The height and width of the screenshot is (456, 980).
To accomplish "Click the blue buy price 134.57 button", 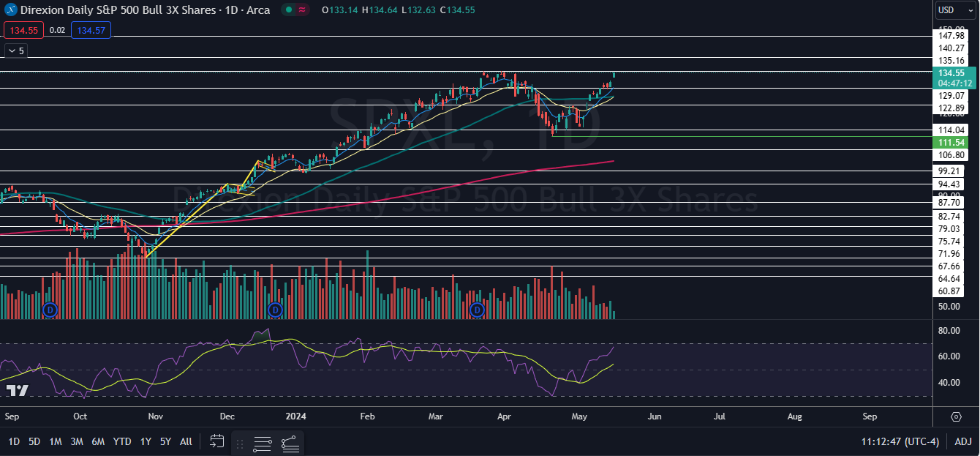I will pyautogui.click(x=91, y=30).
